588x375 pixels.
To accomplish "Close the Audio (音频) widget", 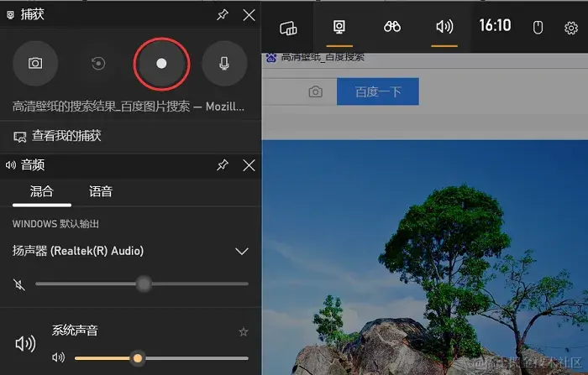I will pos(249,164).
